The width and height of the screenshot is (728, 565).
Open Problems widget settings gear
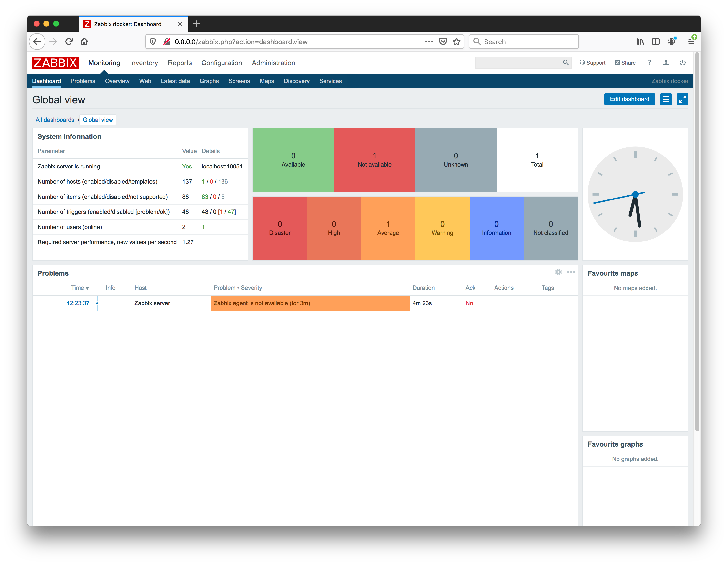(x=558, y=272)
